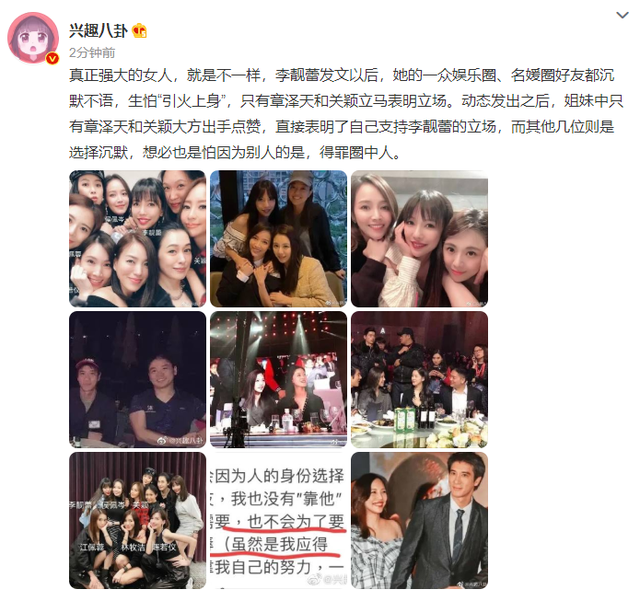The image size is (640, 601).
Task: Open the three women close-up selfie photo
Action: pyautogui.click(x=419, y=238)
